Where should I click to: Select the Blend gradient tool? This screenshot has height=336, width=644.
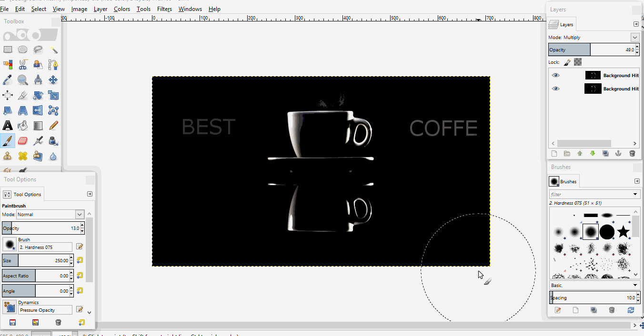click(x=38, y=126)
